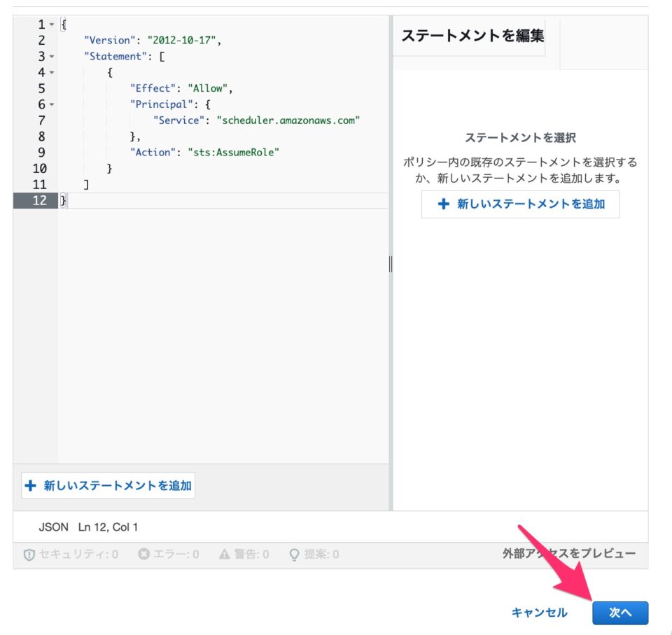
Task: Collapse the Statement array fold on line 3
Action: [51, 56]
